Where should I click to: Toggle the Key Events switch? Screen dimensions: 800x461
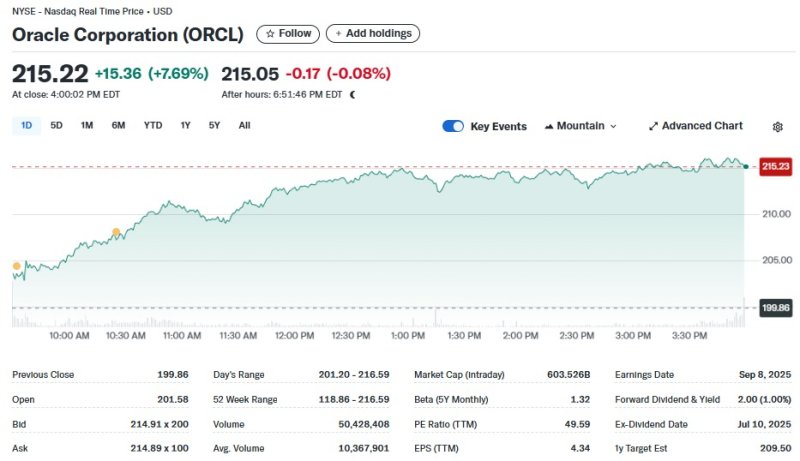(x=453, y=126)
